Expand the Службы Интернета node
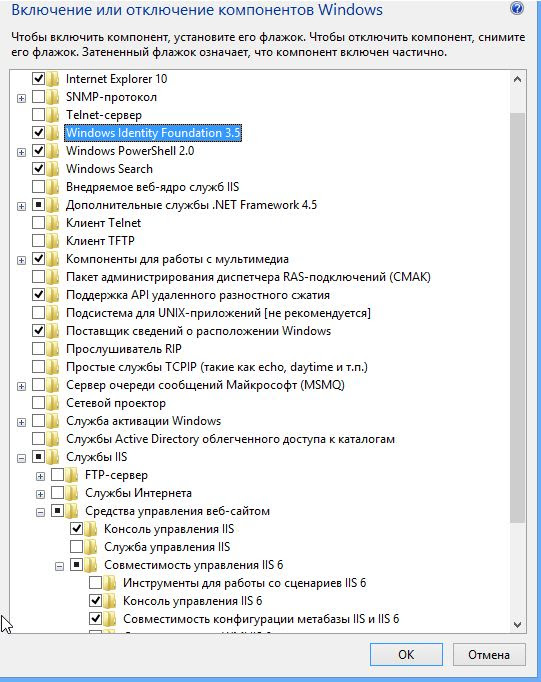 [40, 495]
